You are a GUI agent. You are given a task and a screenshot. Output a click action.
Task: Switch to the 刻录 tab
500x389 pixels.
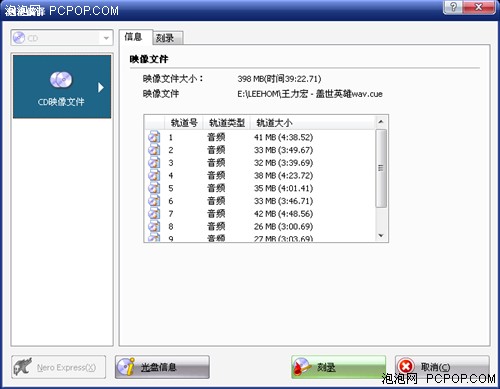tap(168, 38)
